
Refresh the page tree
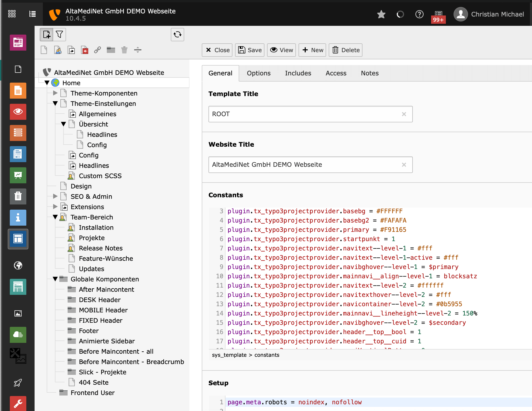point(177,35)
